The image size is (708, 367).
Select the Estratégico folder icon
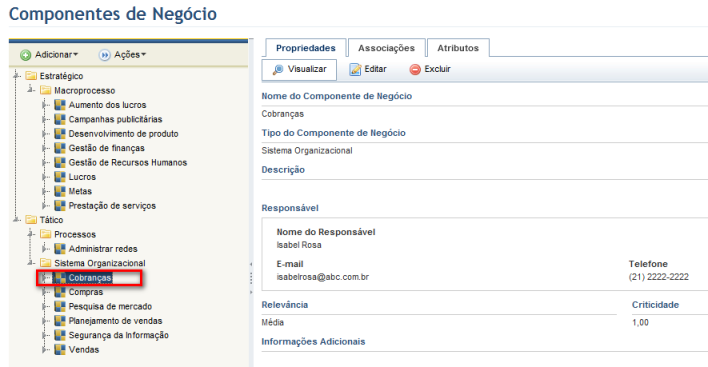pyautogui.click(x=31, y=76)
